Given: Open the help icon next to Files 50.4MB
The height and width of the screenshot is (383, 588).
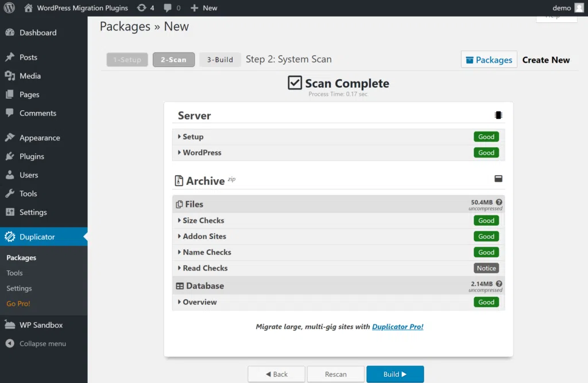Looking at the screenshot, I should coord(499,202).
